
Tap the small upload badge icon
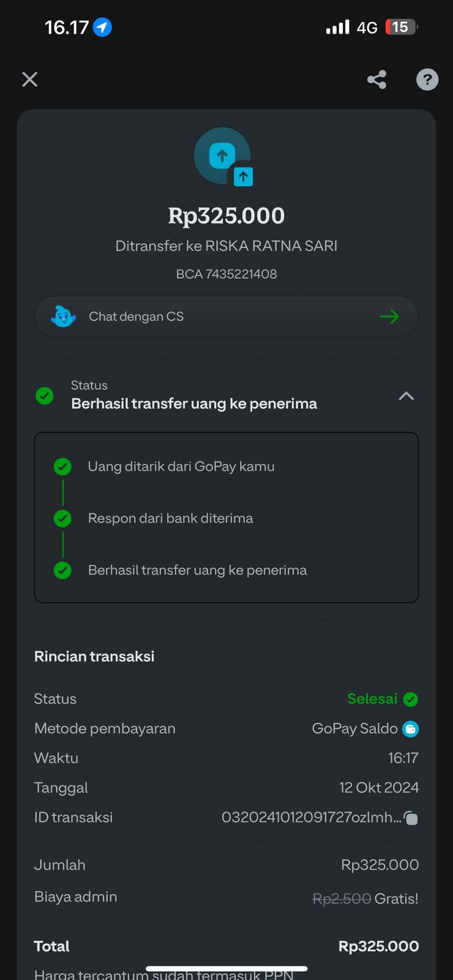[244, 177]
